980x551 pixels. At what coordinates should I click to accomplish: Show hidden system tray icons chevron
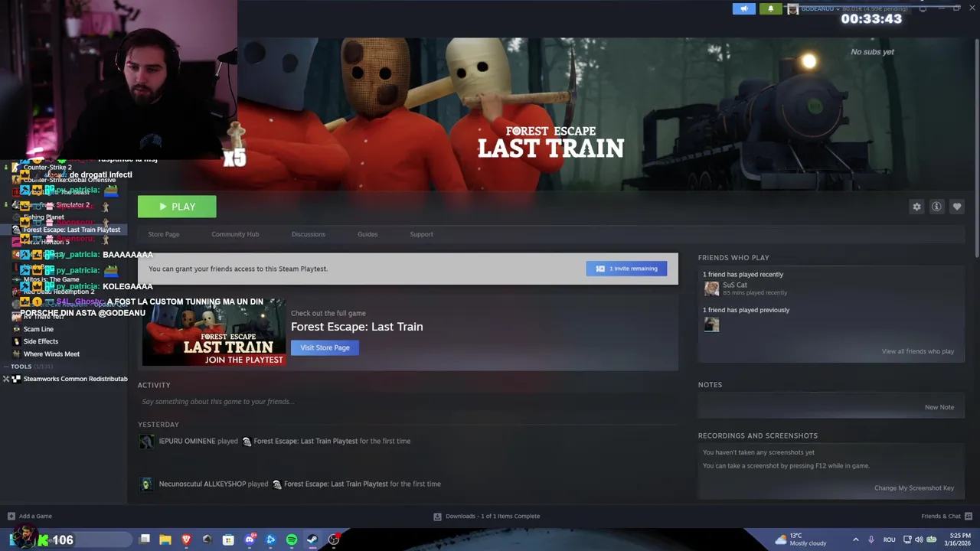coord(855,540)
